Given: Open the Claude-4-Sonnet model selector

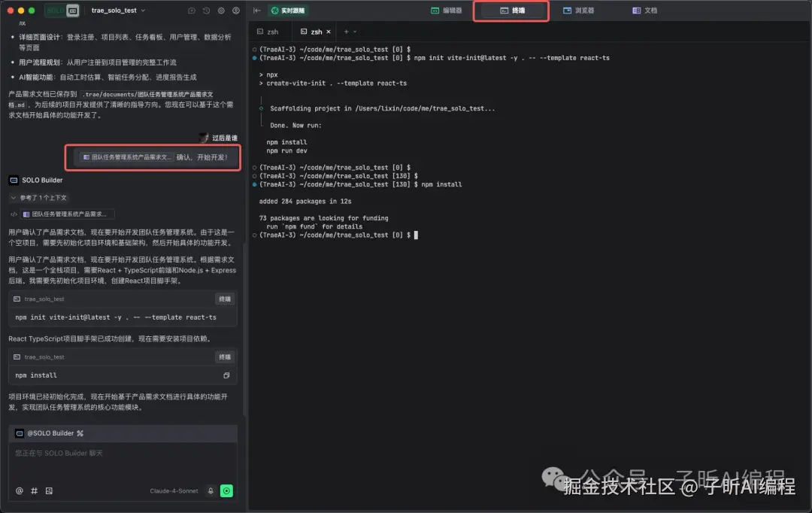Looking at the screenshot, I should pos(174,490).
